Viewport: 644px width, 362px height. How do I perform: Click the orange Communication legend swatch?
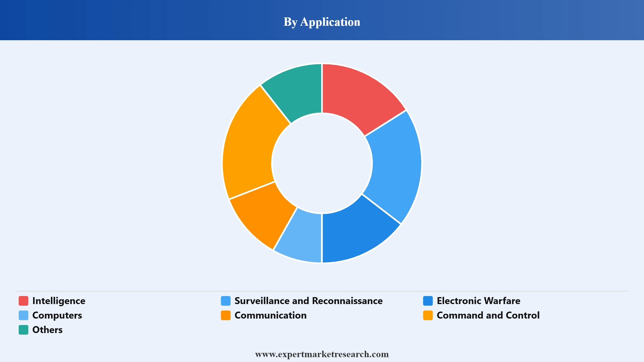click(x=226, y=315)
